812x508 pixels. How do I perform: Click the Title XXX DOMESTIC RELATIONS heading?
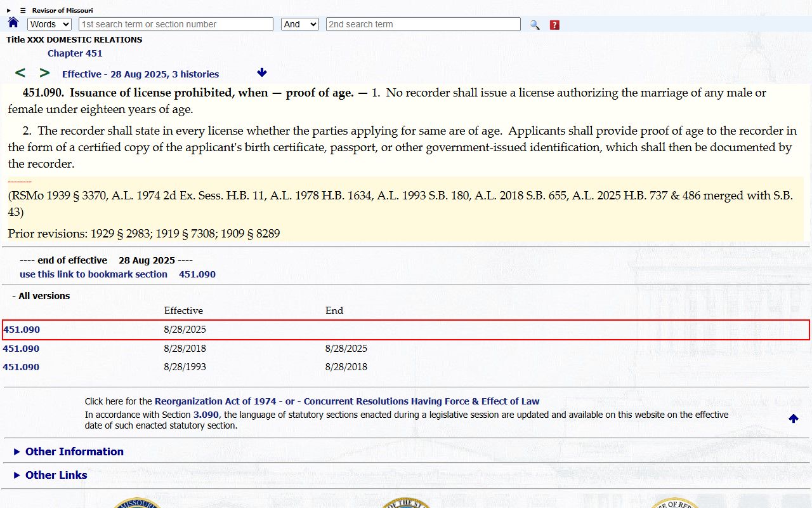(x=74, y=39)
